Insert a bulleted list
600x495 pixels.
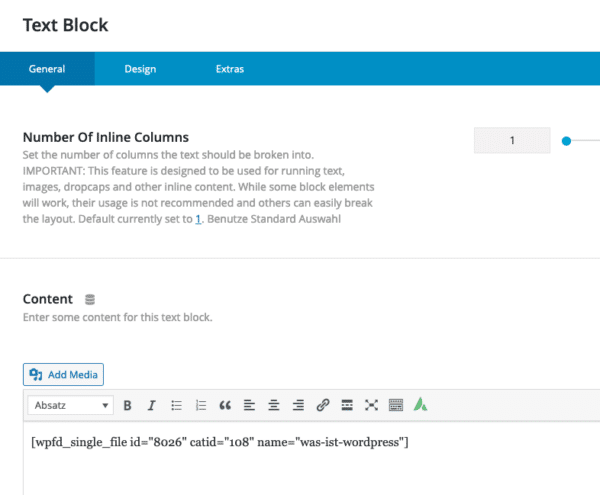click(x=176, y=405)
